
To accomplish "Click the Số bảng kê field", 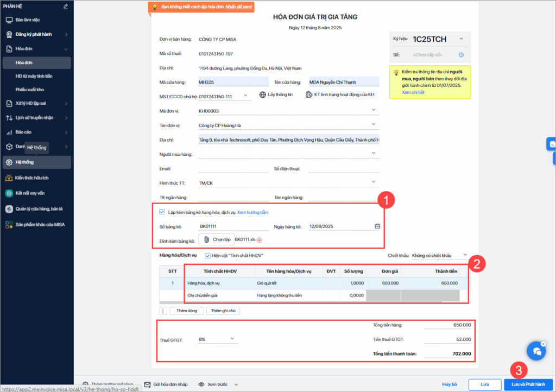I will pos(233,226).
